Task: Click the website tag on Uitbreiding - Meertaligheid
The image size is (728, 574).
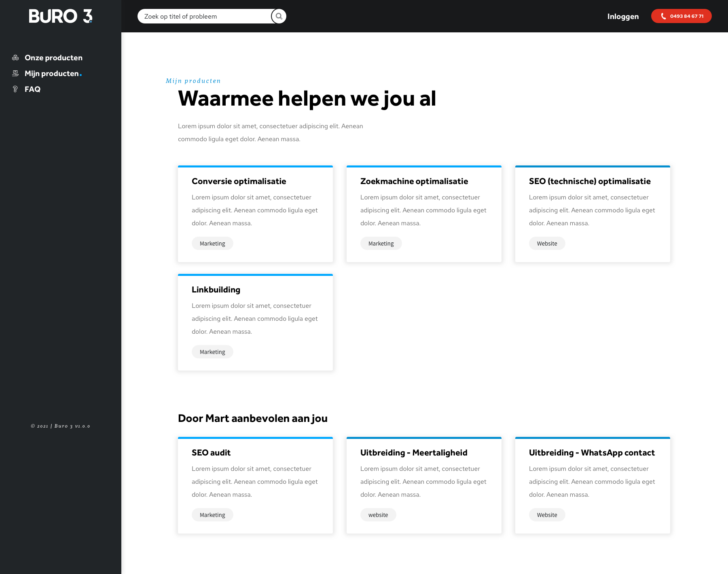Action: (378, 515)
